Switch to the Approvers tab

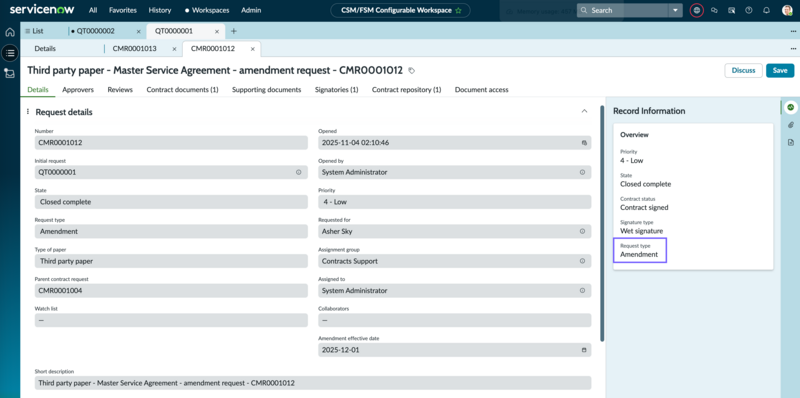78,89
